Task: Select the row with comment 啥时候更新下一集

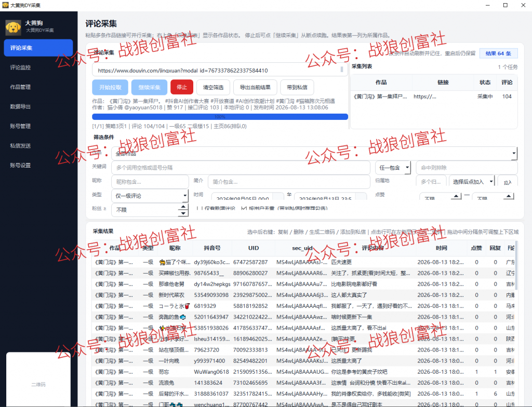Action: [x=303, y=317]
